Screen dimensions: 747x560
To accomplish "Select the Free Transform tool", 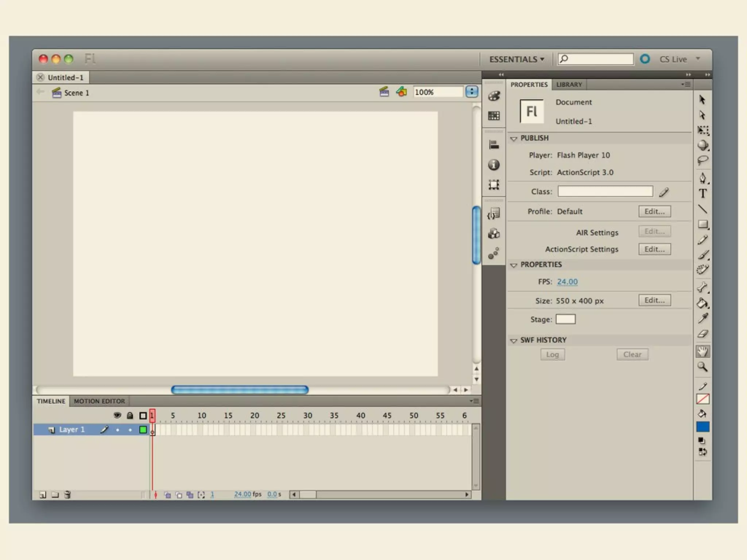I will (x=703, y=130).
